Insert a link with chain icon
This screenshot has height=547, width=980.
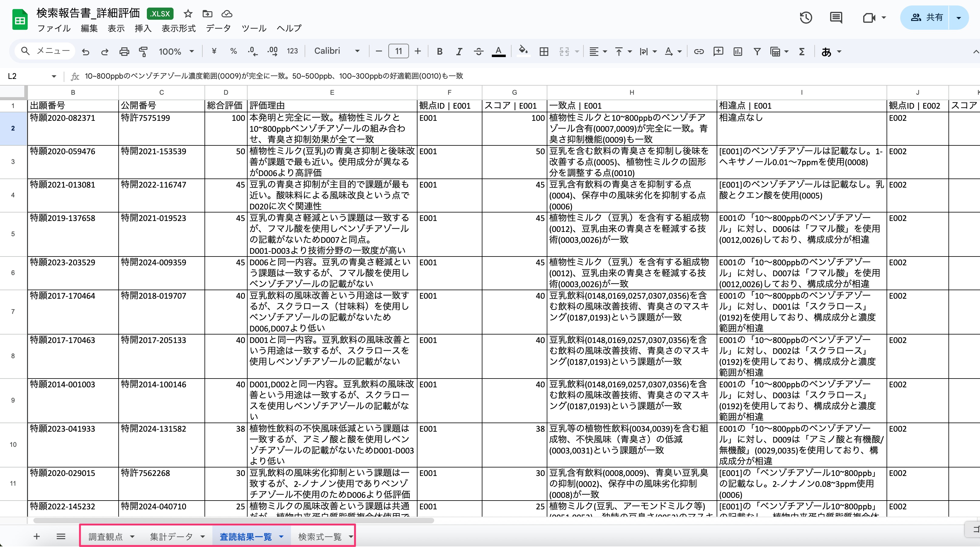point(698,51)
